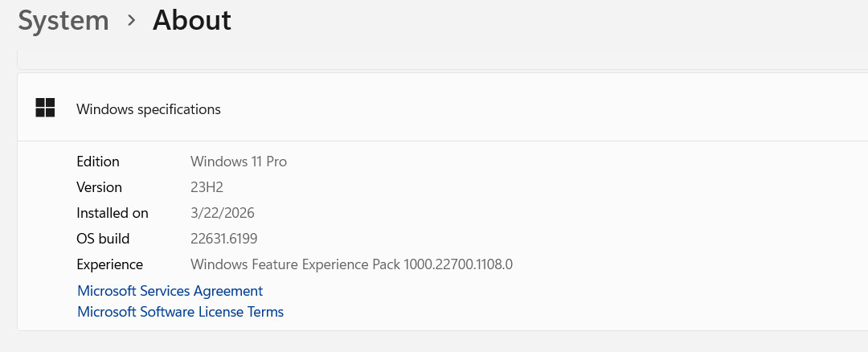Image resolution: width=868 pixels, height=352 pixels.
Task: Go back to System in breadcrumb
Action: (63, 20)
